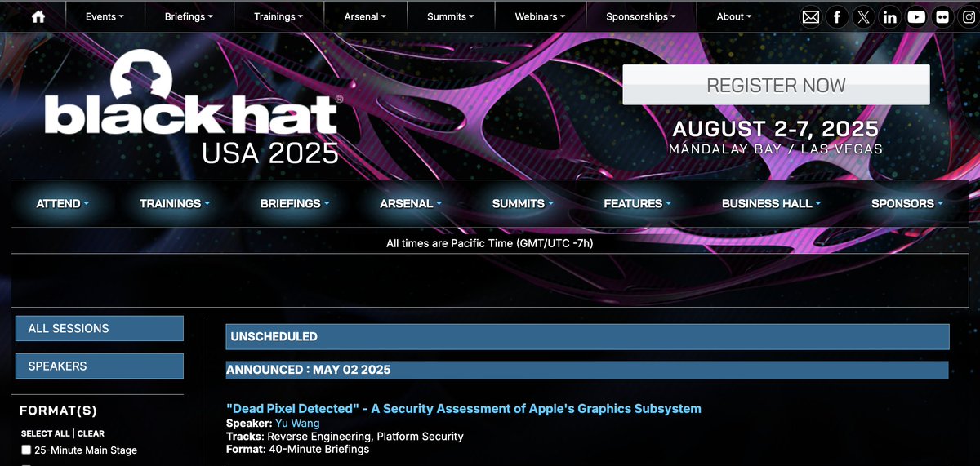This screenshot has width=980, height=466.
Task: Check the 25-Minute Main Stage checkbox
Action: click(26, 450)
